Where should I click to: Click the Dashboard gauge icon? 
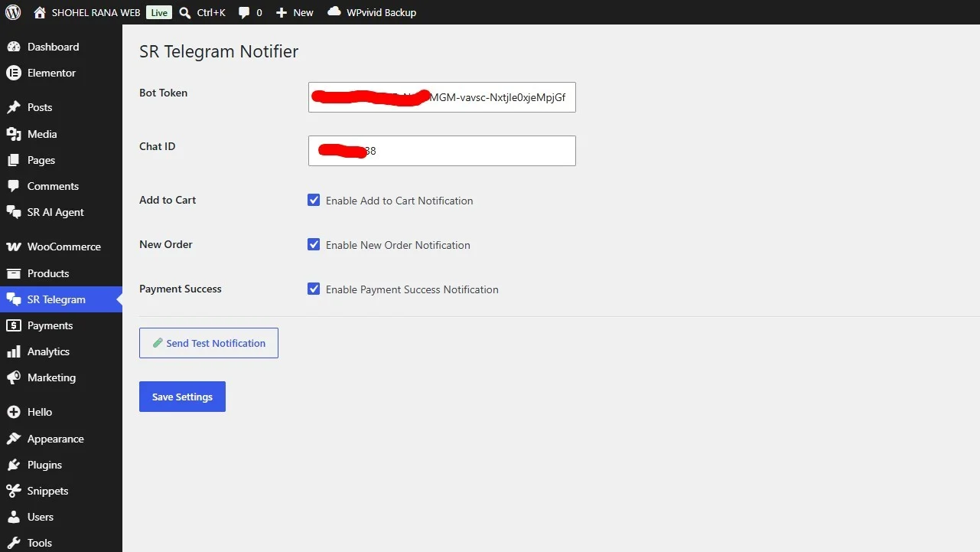click(13, 47)
